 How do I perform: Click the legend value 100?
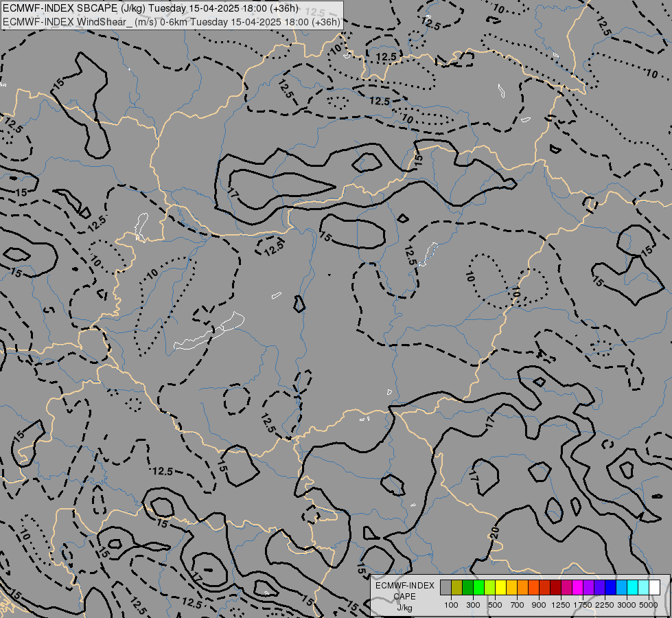click(451, 605)
